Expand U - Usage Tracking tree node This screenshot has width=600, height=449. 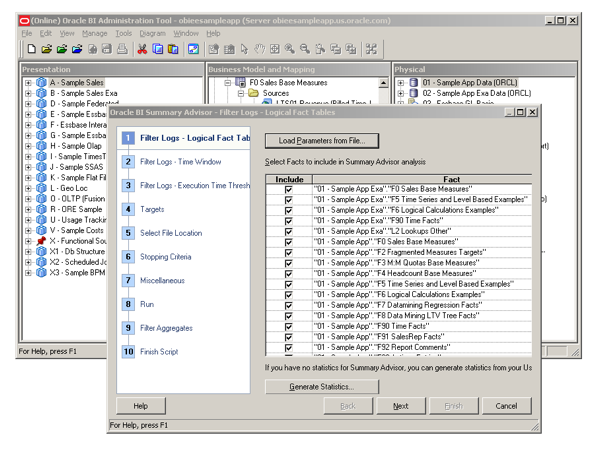(x=28, y=220)
